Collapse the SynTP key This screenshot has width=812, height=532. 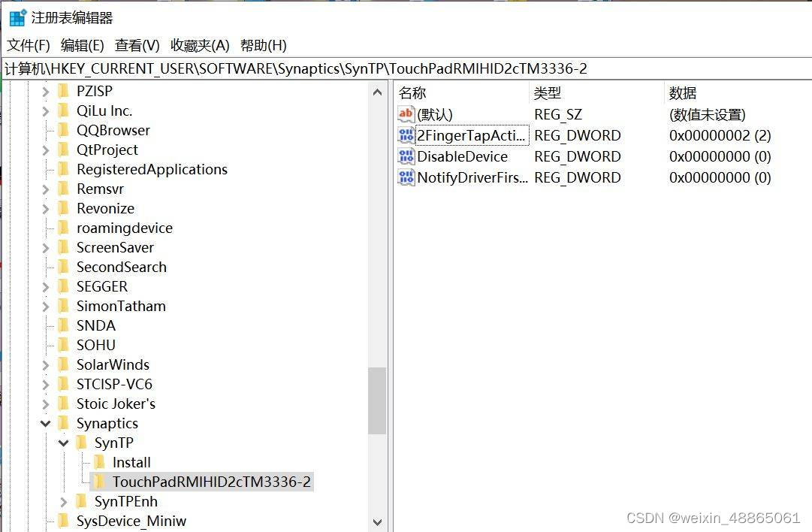point(64,443)
